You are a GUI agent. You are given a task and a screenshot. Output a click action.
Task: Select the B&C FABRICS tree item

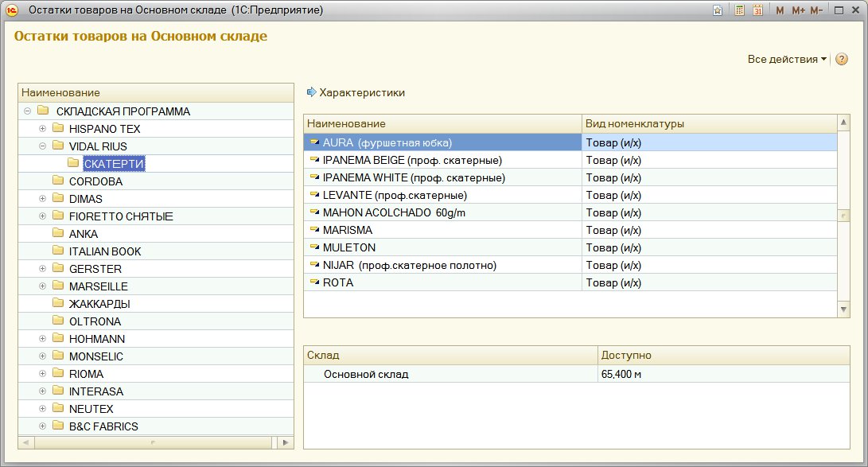pos(103,426)
